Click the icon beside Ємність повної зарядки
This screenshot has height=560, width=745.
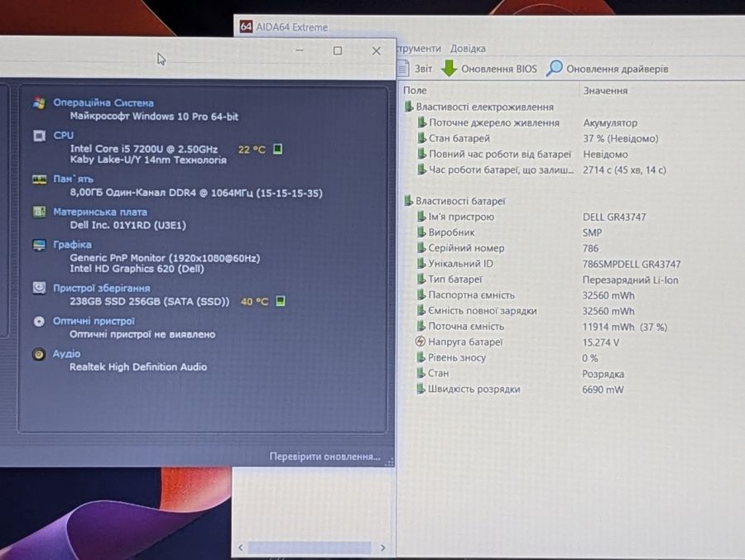(x=421, y=311)
